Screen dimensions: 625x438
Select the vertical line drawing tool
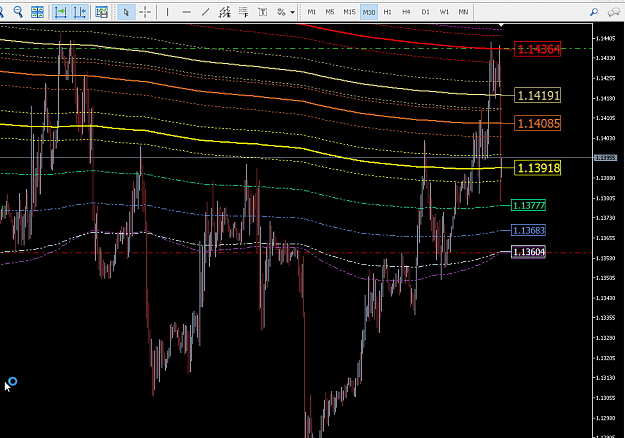[x=167, y=12]
